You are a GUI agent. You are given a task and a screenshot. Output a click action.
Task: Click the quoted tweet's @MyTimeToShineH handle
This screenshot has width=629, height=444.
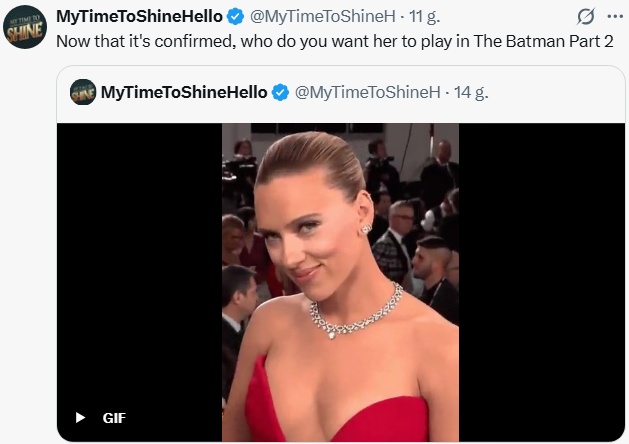click(x=367, y=92)
